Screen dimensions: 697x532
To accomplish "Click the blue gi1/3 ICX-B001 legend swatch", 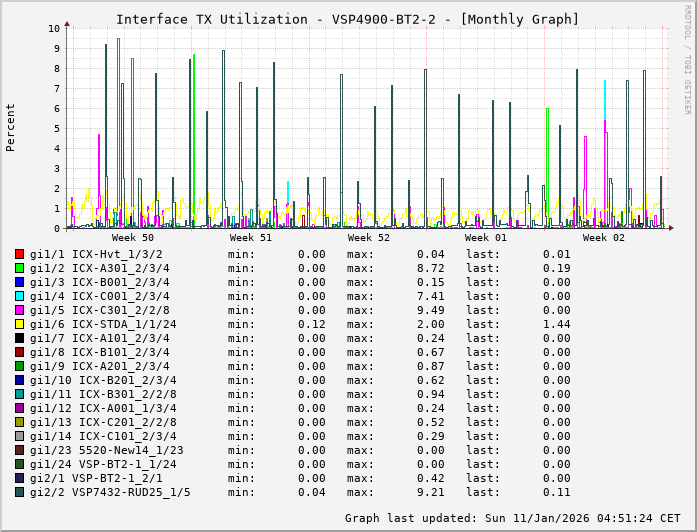I will [x=20, y=282].
